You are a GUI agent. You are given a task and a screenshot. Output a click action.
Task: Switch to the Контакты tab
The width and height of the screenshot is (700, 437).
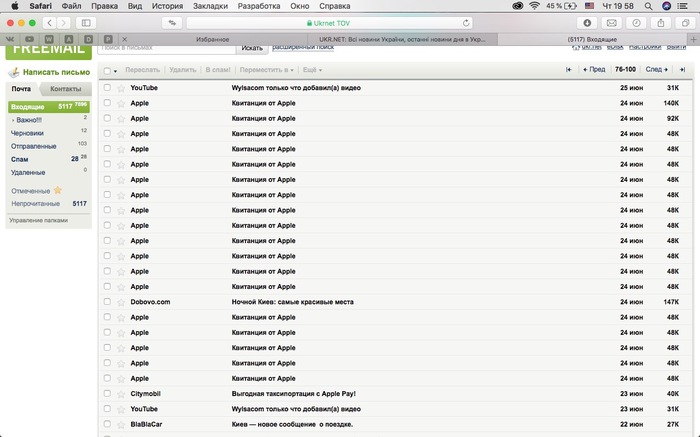[x=66, y=89]
